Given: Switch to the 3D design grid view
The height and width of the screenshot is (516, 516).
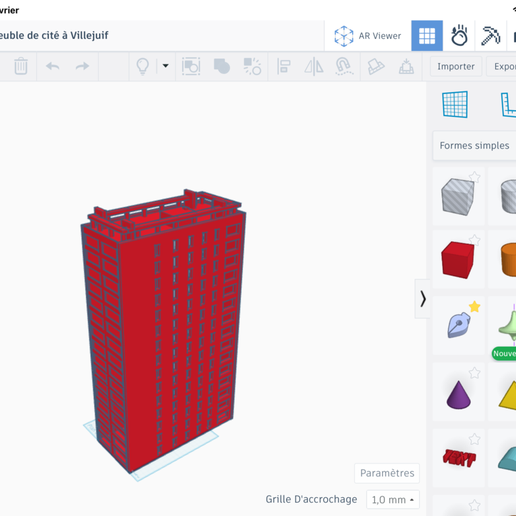Looking at the screenshot, I should [x=427, y=36].
